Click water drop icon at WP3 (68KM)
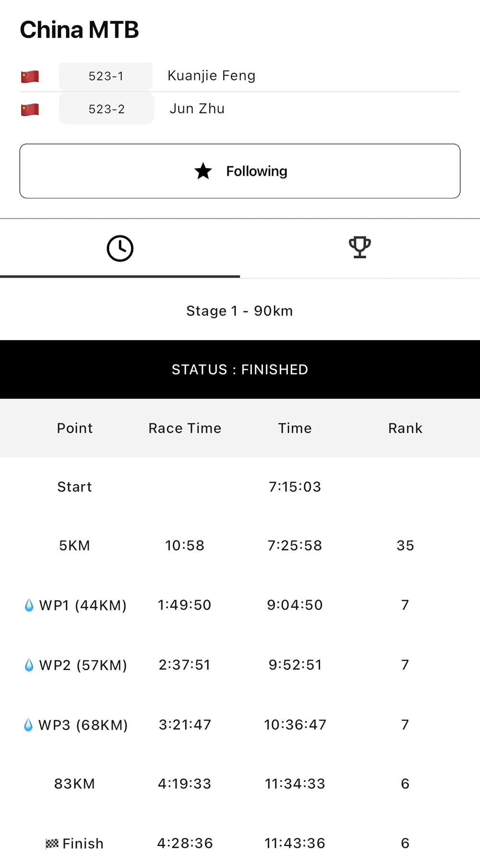 point(28,725)
